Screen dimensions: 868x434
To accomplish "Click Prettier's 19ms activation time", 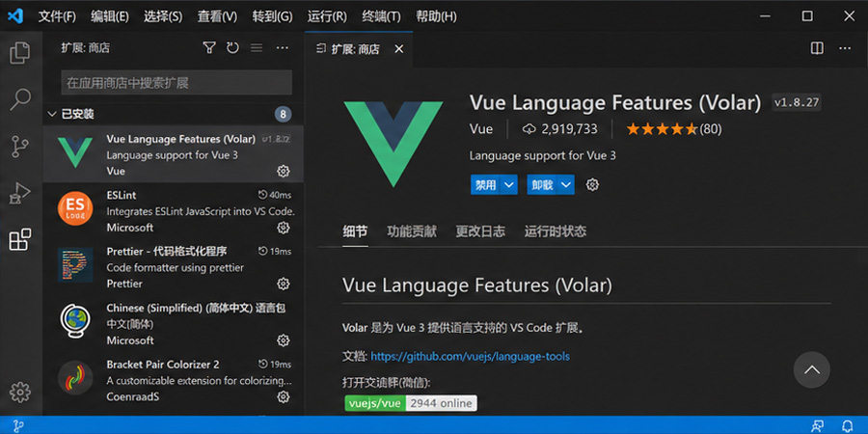I will (275, 252).
